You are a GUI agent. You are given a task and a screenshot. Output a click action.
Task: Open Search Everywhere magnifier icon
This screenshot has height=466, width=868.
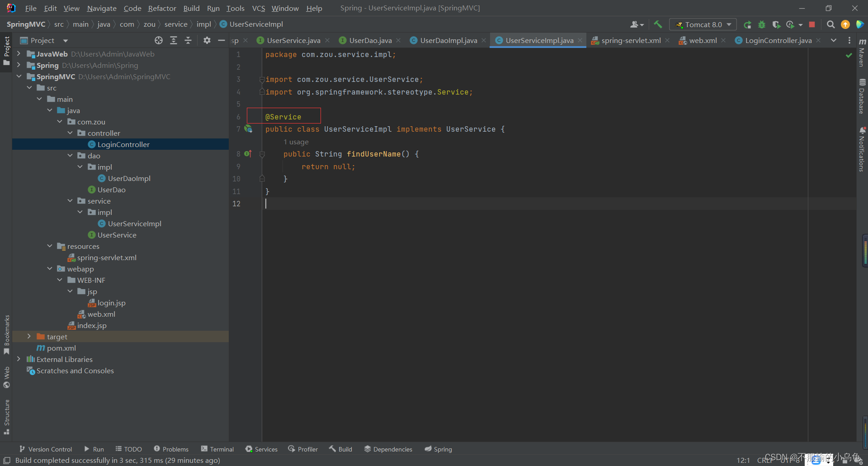(x=830, y=24)
